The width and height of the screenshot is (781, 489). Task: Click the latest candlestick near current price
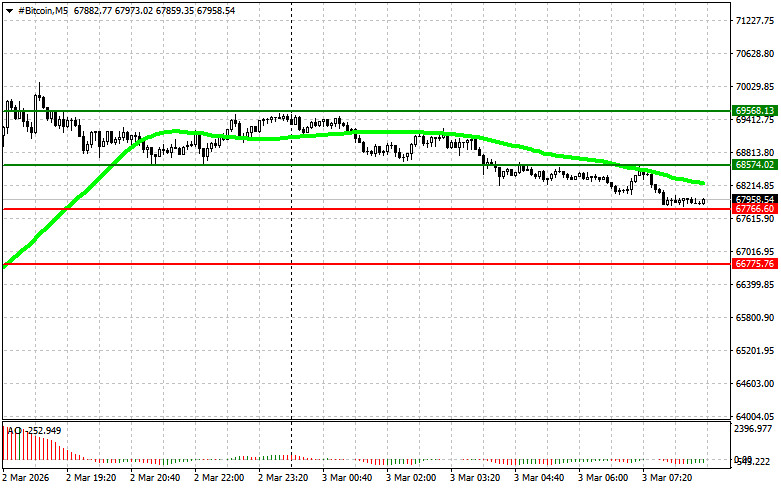705,201
